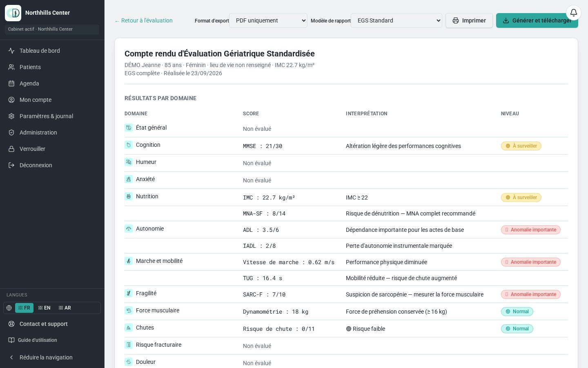Click Générer et télécharger button

click(537, 20)
